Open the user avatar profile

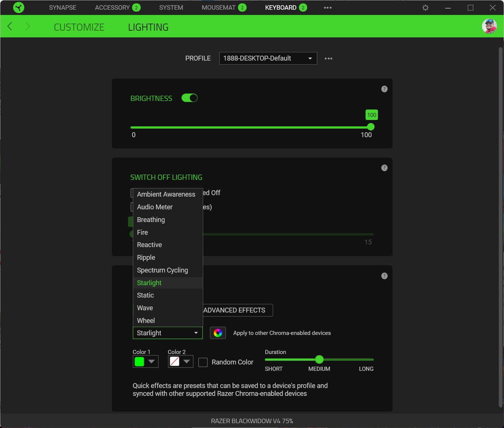[x=489, y=26]
